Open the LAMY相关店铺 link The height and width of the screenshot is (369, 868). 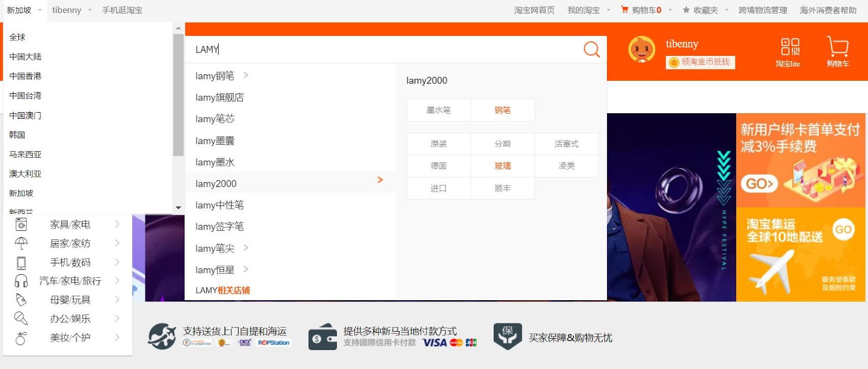tap(222, 290)
